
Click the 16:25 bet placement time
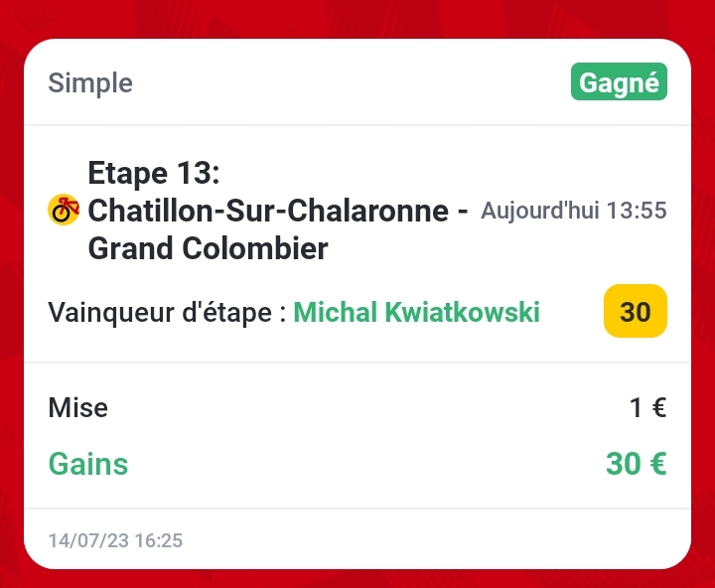coord(160,541)
